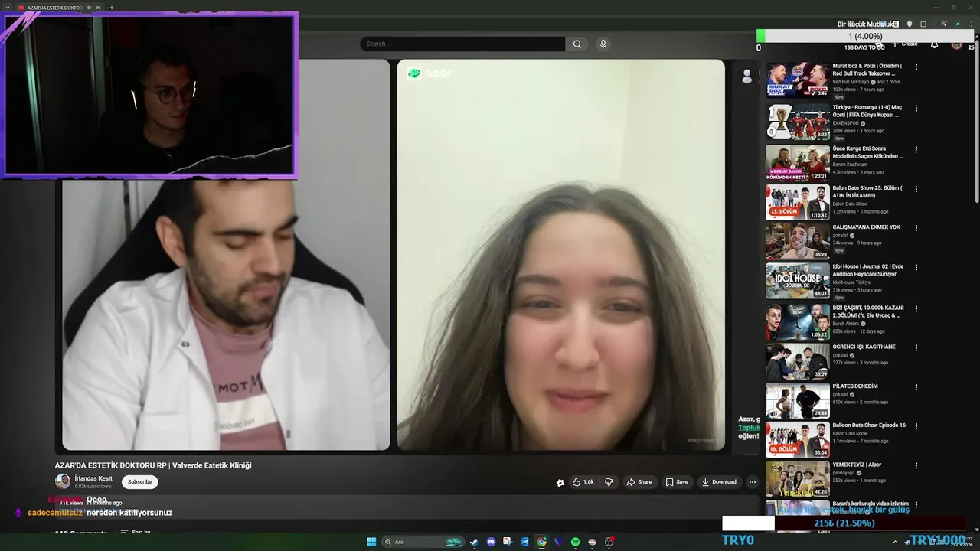Viewport: 980px width, 551px height.
Task: Open options menu for Türkiye - Romanya video
Action: pyautogui.click(x=916, y=108)
